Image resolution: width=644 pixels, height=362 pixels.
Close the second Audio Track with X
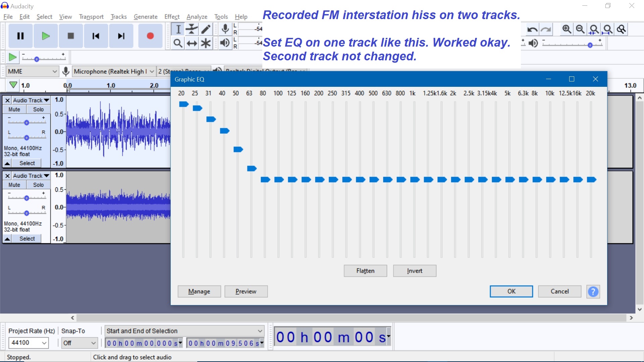tap(7, 176)
